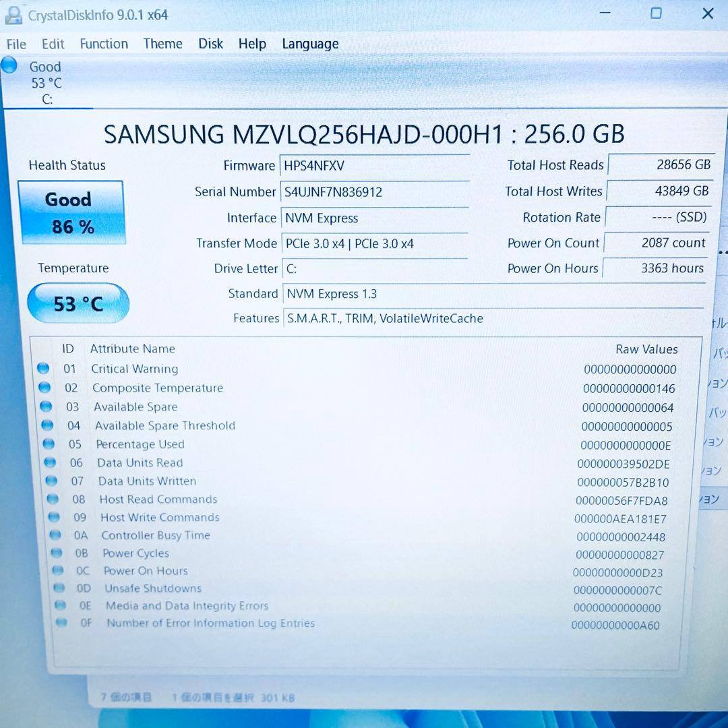Open the Theme menu
Viewport: 728px width, 728px height.
pyautogui.click(x=162, y=43)
